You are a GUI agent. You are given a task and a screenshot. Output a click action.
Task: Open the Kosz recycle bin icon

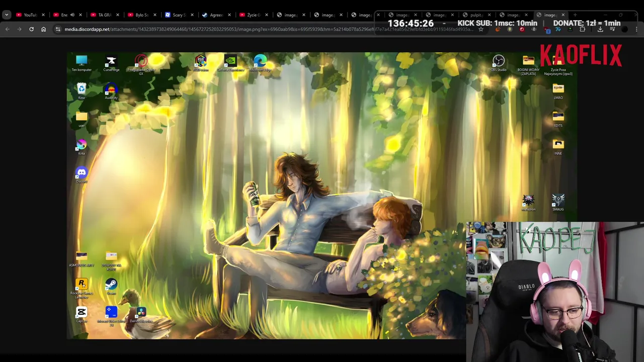(82, 92)
